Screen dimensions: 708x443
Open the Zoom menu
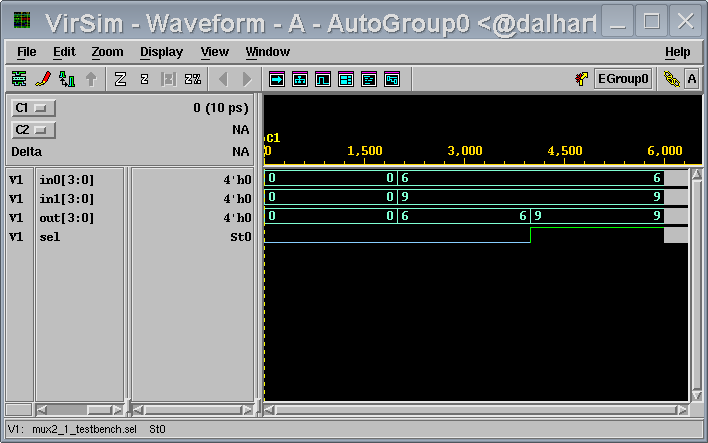107,52
